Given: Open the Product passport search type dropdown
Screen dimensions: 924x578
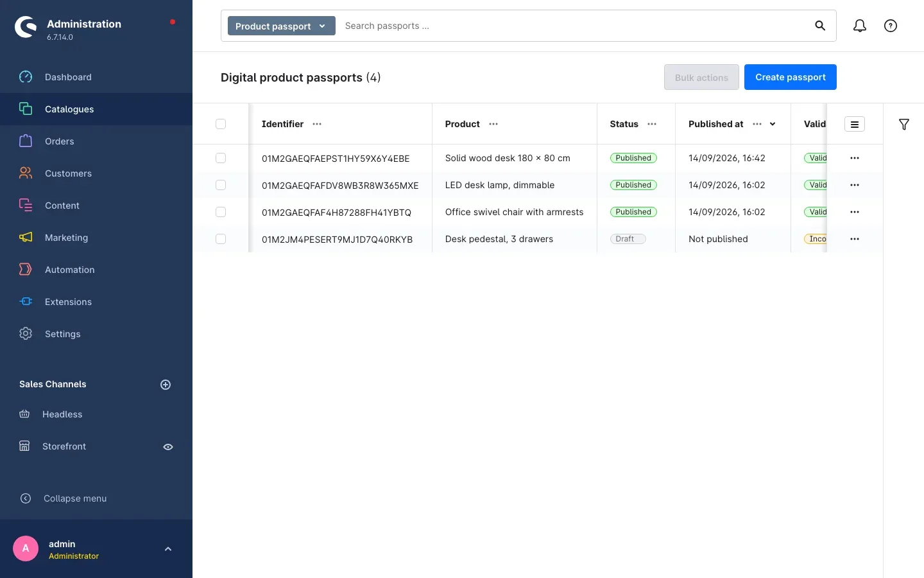Looking at the screenshot, I should pyautogui.click(x=282, y=26).
